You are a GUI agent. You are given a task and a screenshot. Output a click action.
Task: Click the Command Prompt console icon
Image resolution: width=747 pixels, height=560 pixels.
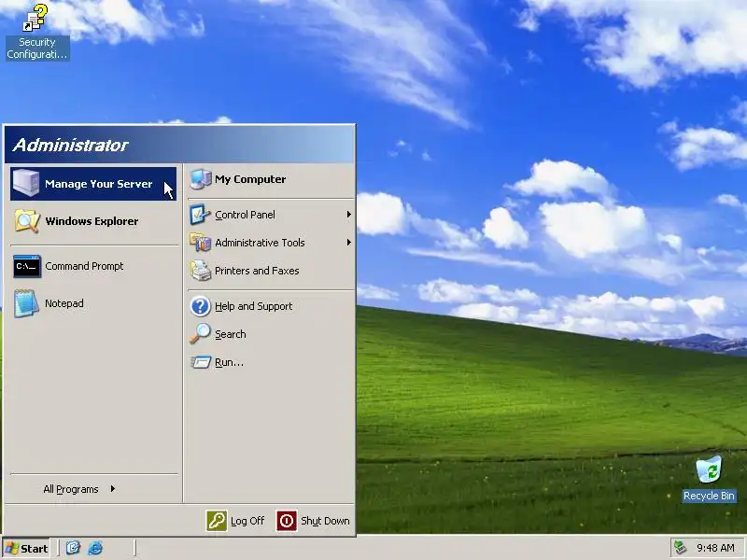27,266
